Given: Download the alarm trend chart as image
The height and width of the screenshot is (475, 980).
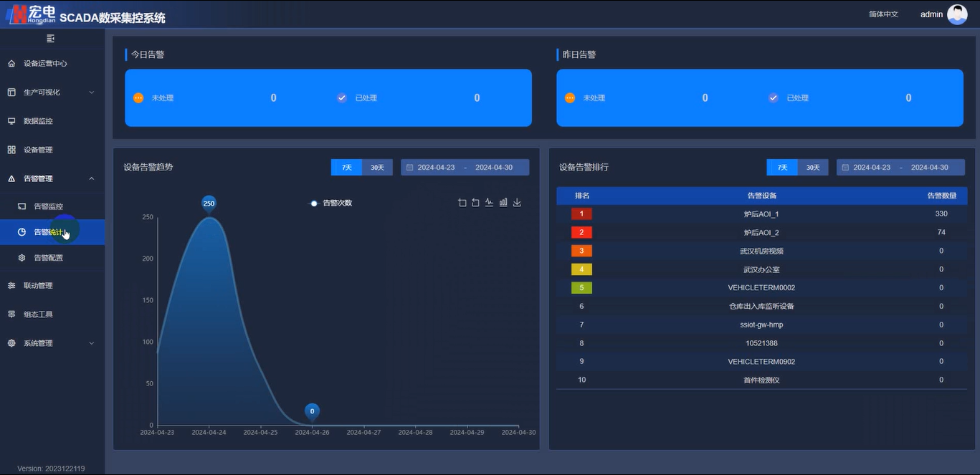Looking at the screenshot, I should click(517, 203).
